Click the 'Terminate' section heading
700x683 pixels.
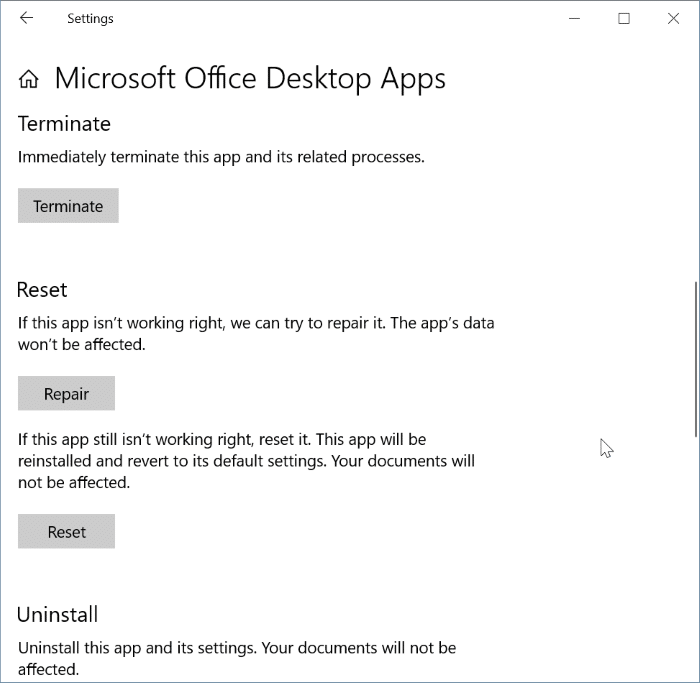64,124
